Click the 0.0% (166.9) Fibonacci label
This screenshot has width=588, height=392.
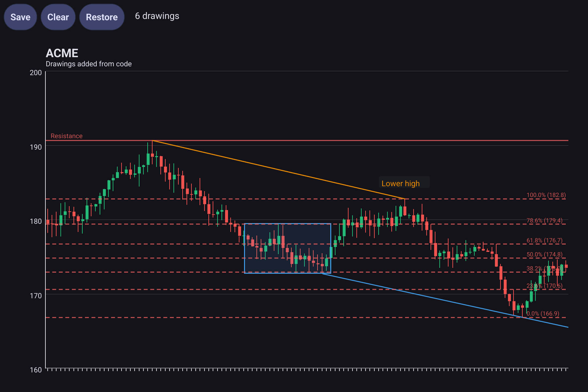tap(543, 314)
